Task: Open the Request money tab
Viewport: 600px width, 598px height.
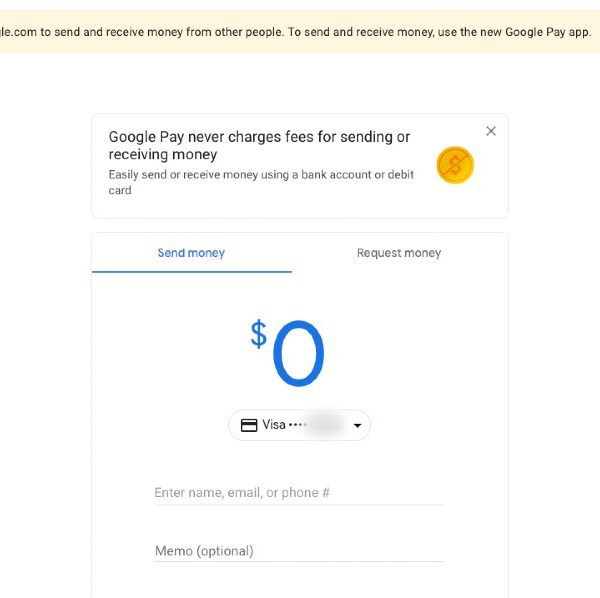Action: tap(398, 253)
